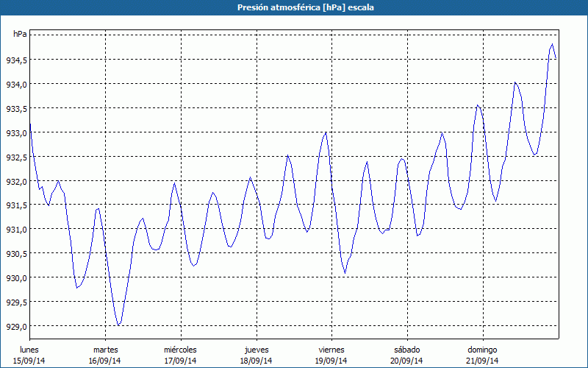Click the 931,0 pressure axis value

pyautogui.click(x=18, y=230)
